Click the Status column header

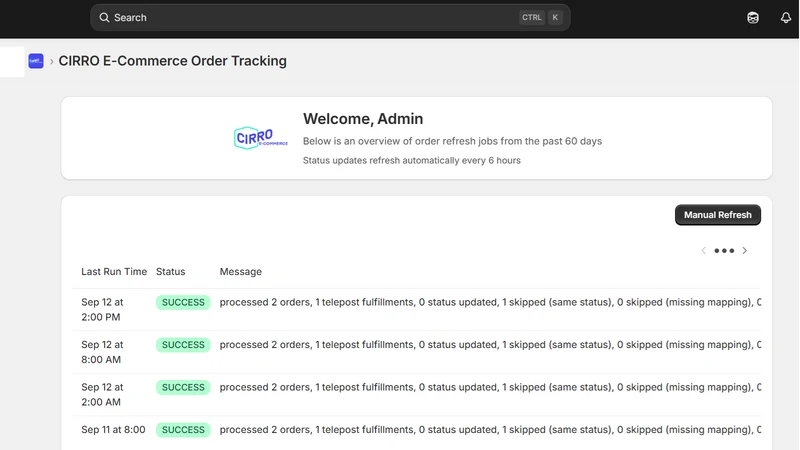coord(170,271)
